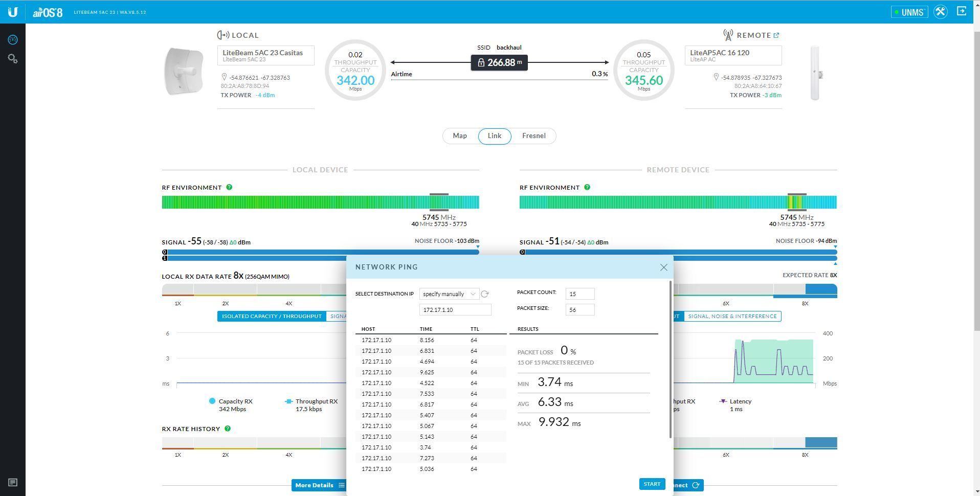This screenshot has width=980, height=496.
Task: Click the UNMS status button
Action: coord(909,12)
